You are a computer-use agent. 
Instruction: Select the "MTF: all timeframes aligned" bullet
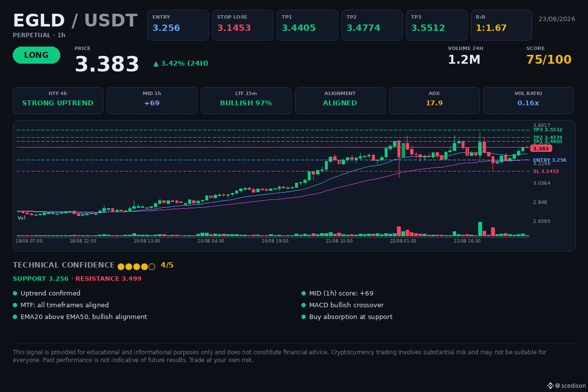[x=61, y=305]
